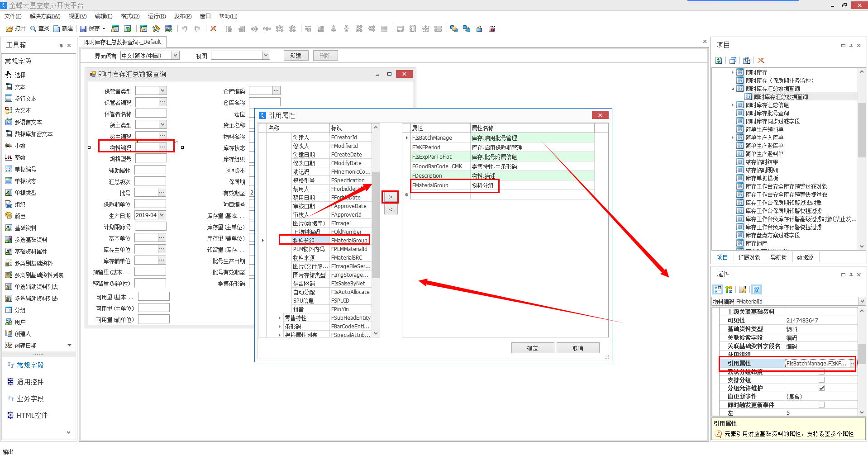Uncheck the 分组允许维护 checkbox
The height and width of the screenshot is (455, 868).
coord(821,388)
